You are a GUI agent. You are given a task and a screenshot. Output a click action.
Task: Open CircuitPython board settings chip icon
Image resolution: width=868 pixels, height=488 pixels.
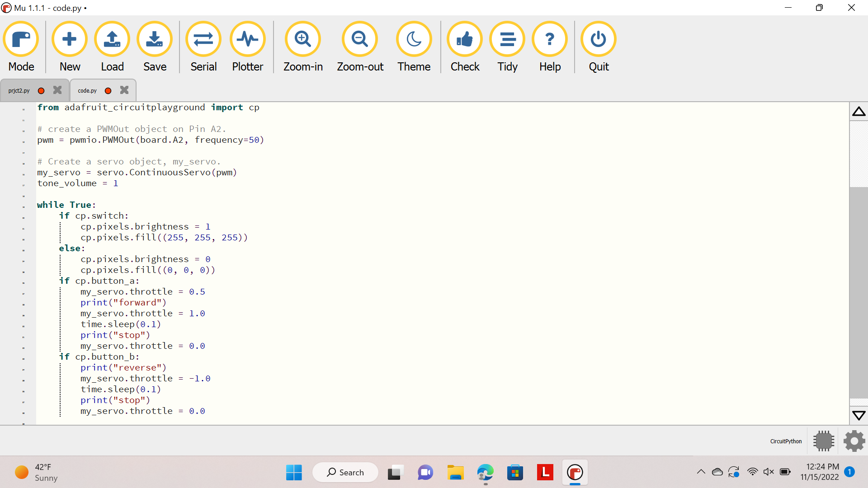tap(823, 441)
